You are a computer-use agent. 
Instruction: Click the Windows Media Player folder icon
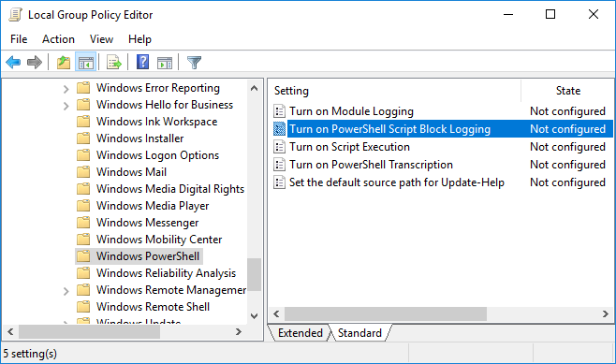pos(83,206)
